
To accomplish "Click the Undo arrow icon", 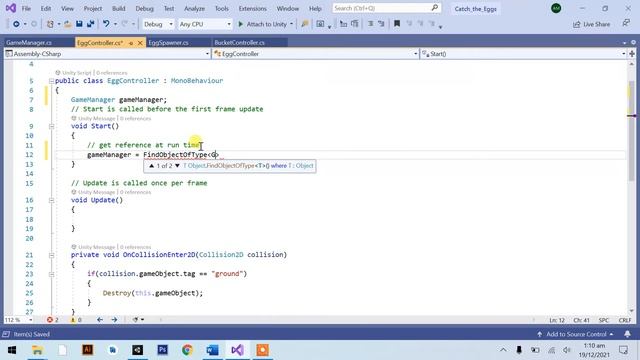I will 106,24.
